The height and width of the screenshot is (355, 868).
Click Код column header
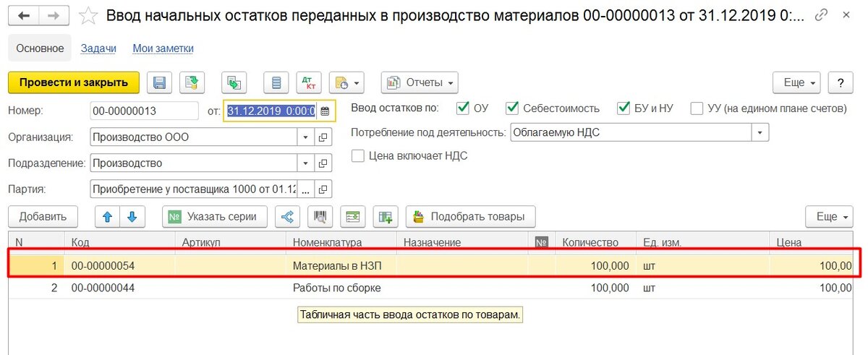[x=120, y=242]
